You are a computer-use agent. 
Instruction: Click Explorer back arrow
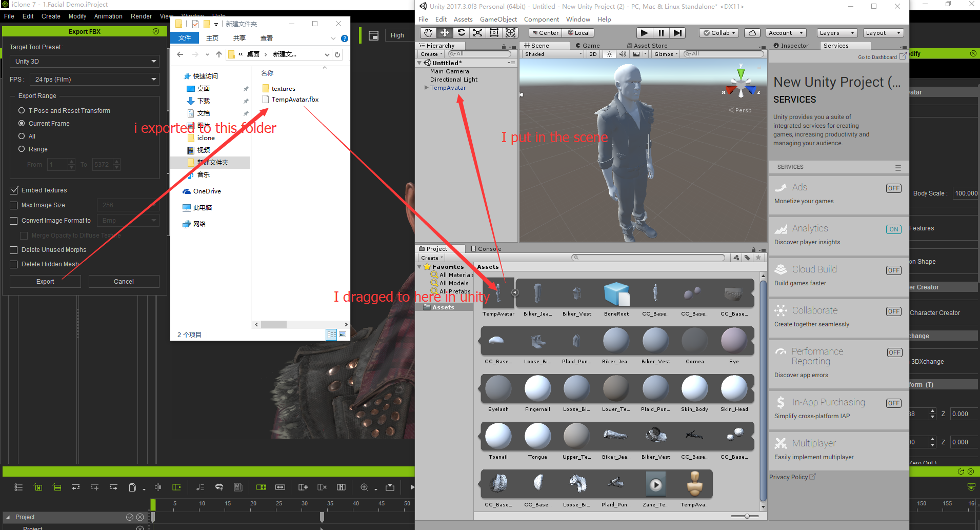[x=180, y=54]
